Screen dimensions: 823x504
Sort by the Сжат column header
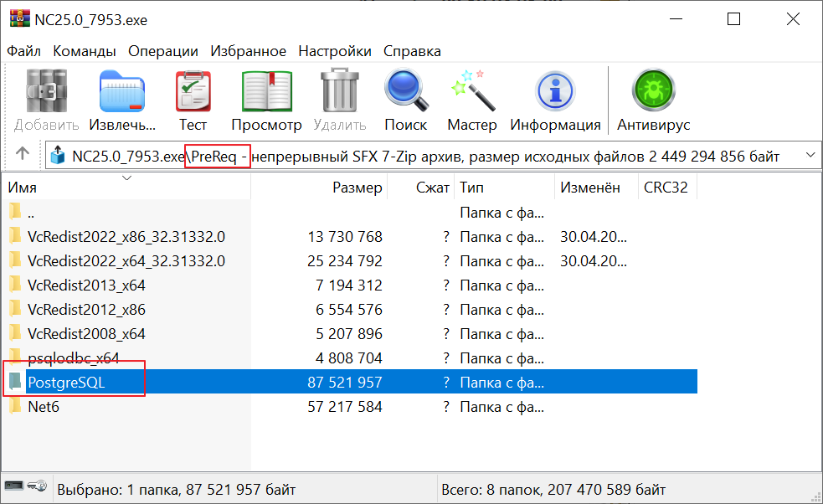click(421, 188)
